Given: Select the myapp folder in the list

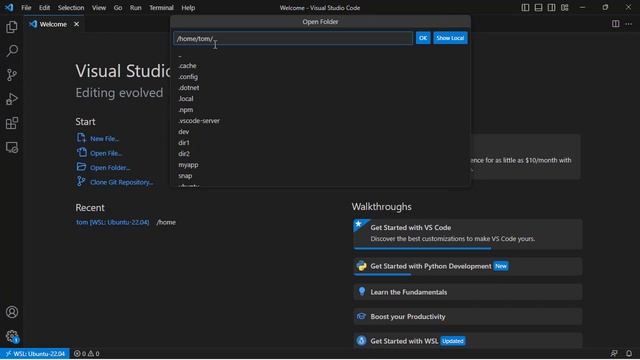Looking at the screenshot, I should pyautogui.click(x=320, y=165).
